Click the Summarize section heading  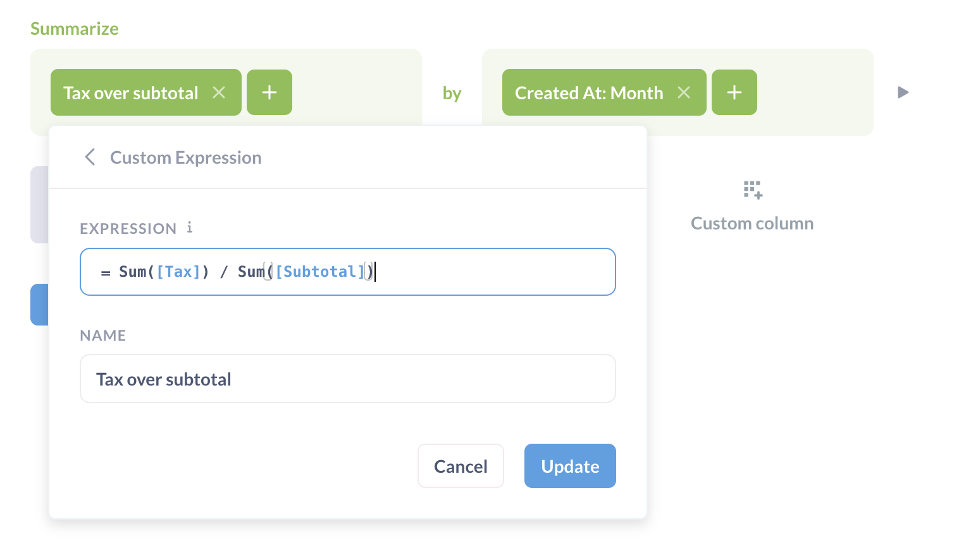pos(75,28)
